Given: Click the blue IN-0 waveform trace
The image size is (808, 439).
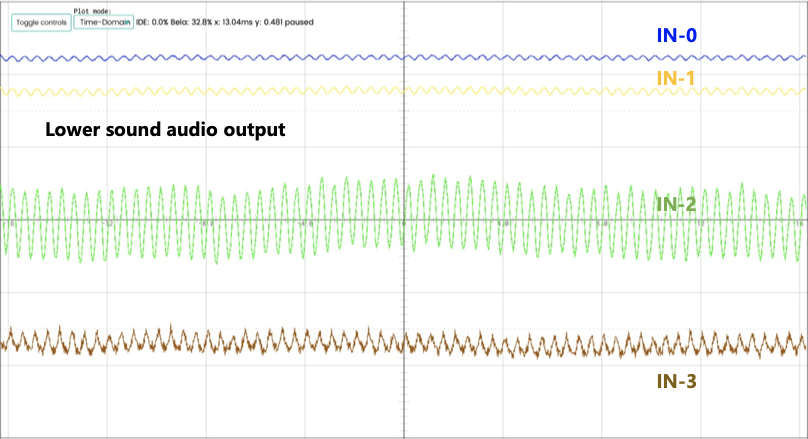Looking at the screenshot, I should [x=200, y=59].
